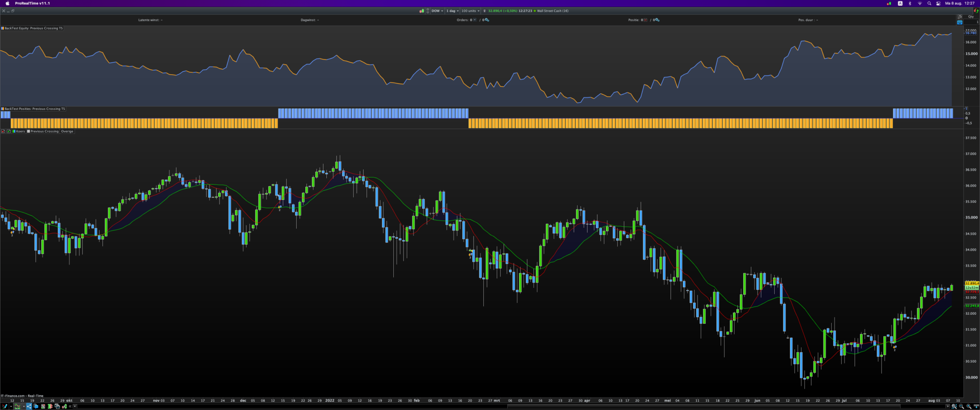Open the 1 dag timeframe dropdown
This screenshot has height=410, width=980.
(x=452, y=11)
